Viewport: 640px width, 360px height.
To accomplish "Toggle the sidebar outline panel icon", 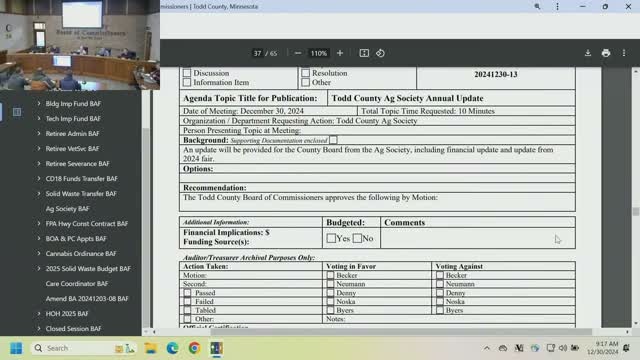I will [17, 112].
